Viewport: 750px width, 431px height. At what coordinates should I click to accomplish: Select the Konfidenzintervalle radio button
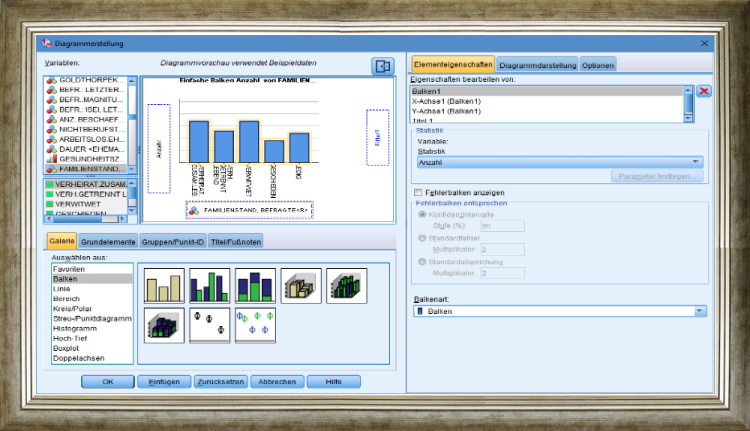click(422, 214)
